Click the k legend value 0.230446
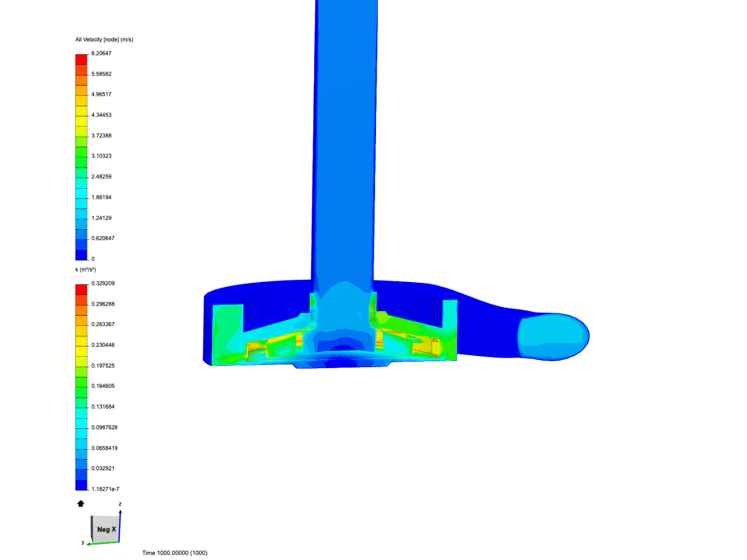This screenshot has height=560, width=747. pyautogui.click(x=103, y=345)
